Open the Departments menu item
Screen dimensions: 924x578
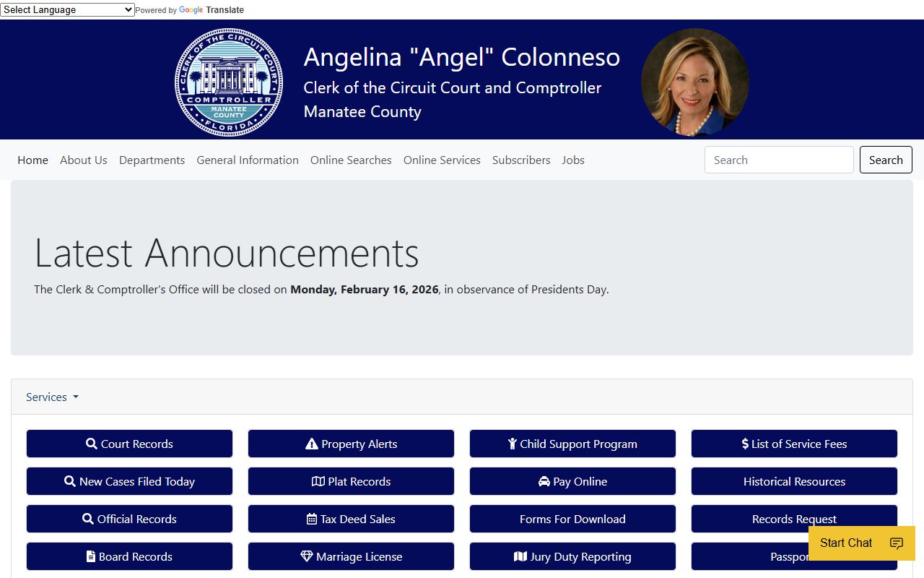pos(152,160)
